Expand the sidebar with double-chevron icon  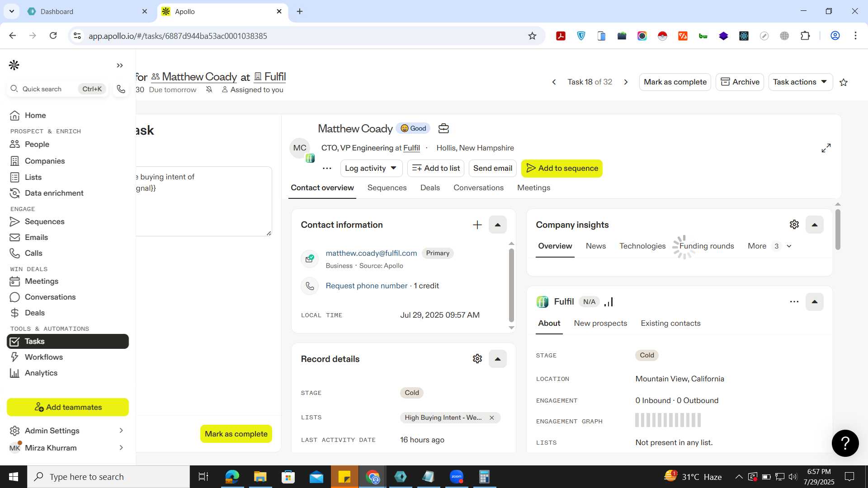[x=120, y=66]
